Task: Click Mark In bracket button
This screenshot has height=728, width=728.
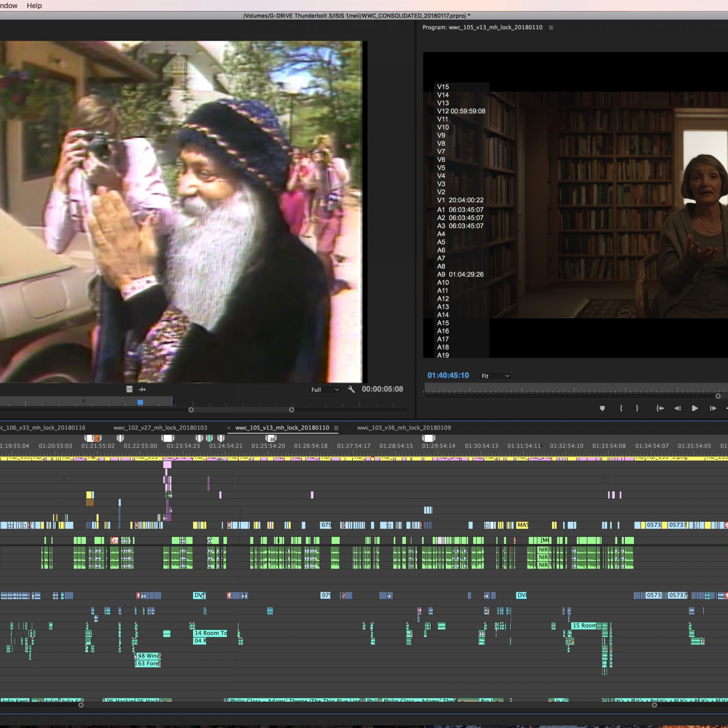Action: click(621, 408)
